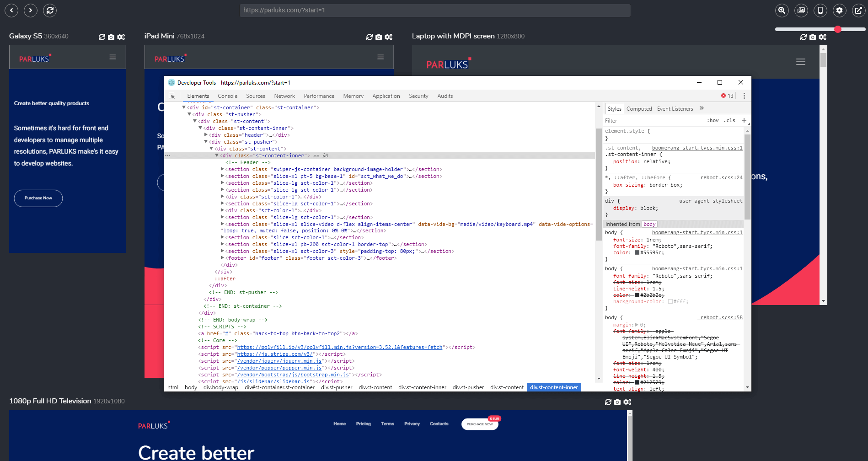Open js.stripe.com/v3 script link
The width and height of the screenshot is (868, 461).
point(275,354)
